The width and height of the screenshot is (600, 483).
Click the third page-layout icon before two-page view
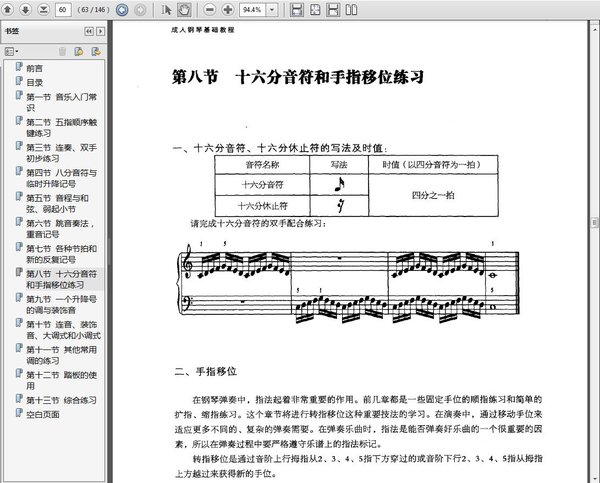coord(333,10)
